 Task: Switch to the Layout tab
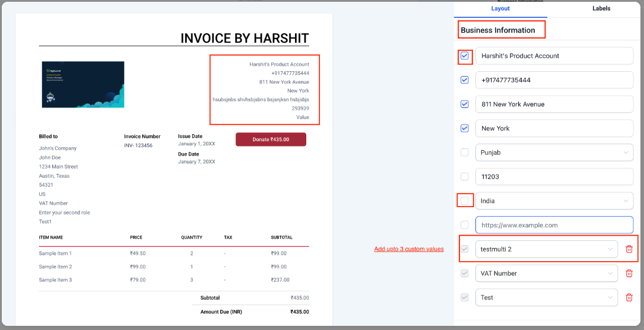[x=500, y=9]
